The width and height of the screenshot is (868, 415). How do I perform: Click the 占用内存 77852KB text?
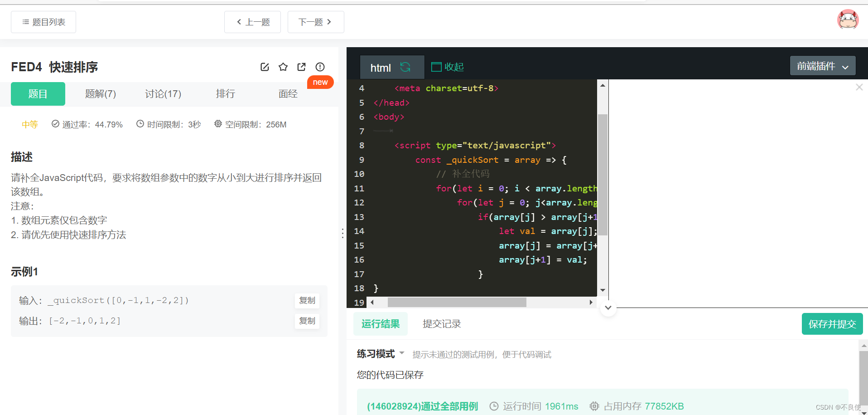[637, 406]
